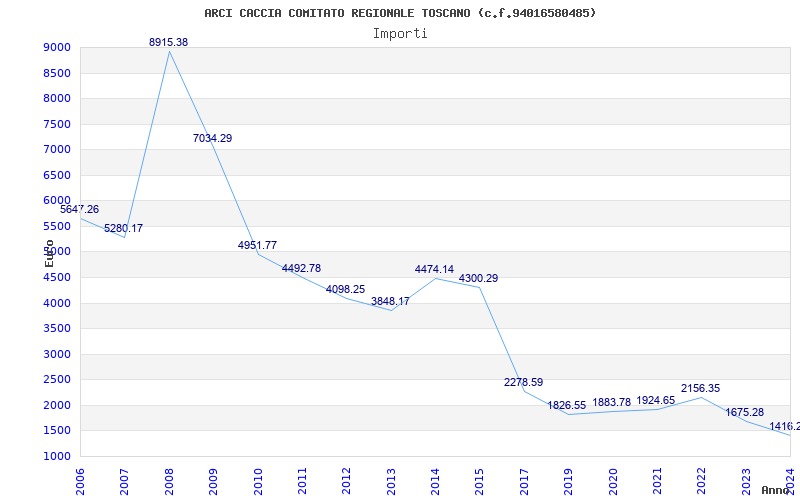Viewport: 800px width, 500px height.
Task: Click the Euro y-axis title
Action: (x=49, y=253)
